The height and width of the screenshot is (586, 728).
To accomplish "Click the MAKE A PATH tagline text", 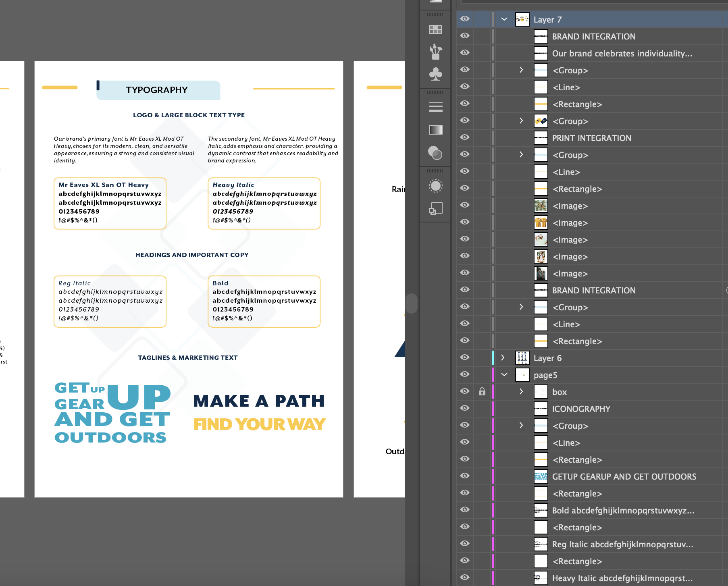I will point(259,401).
